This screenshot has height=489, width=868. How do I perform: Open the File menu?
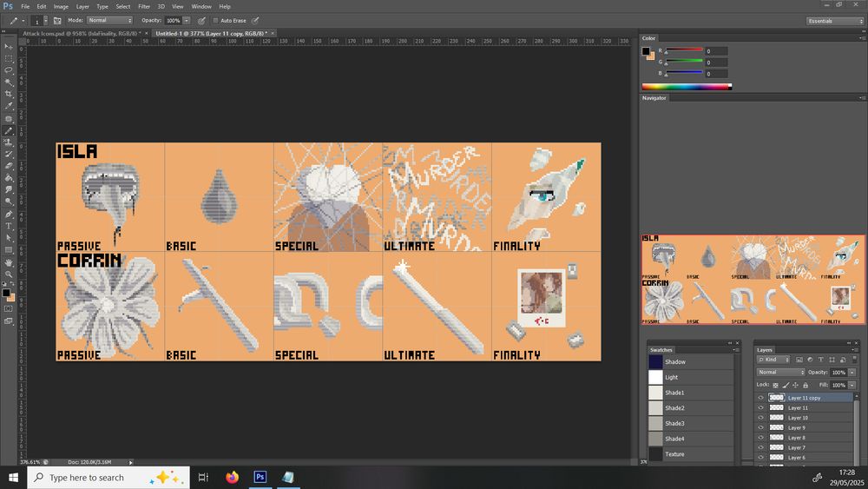click(25, 7)
